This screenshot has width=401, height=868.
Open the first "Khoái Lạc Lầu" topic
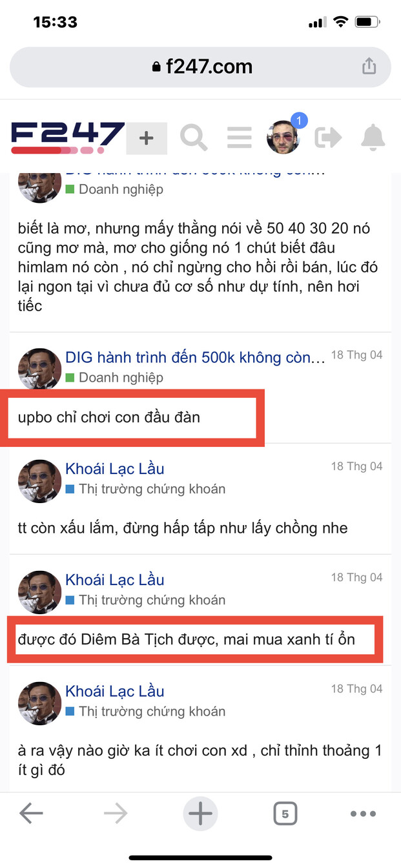115,468
